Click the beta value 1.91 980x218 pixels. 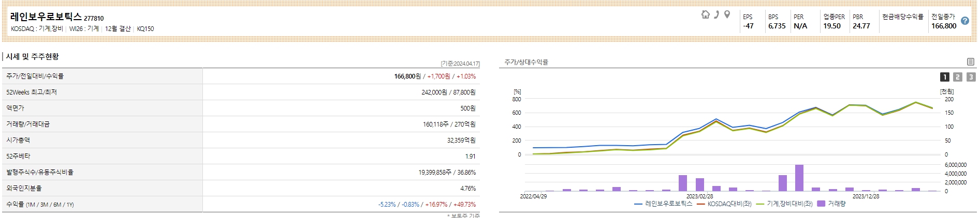coord(470,157)
